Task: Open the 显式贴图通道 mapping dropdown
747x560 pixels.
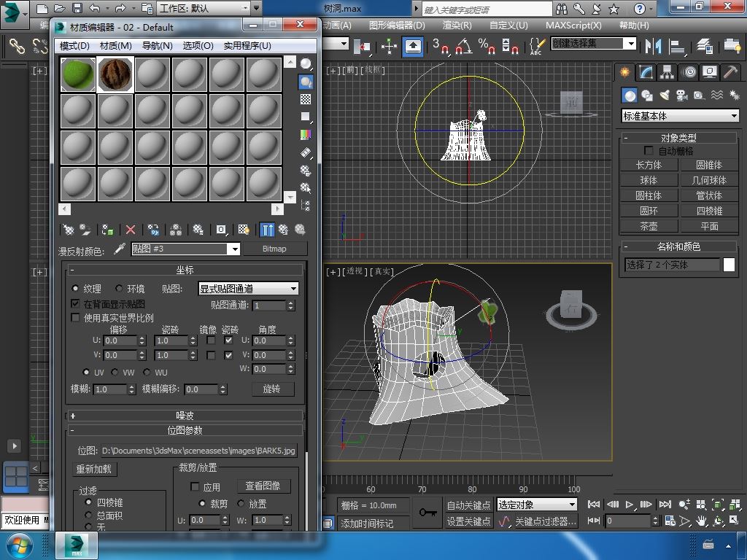Action: tap(248, 289)
